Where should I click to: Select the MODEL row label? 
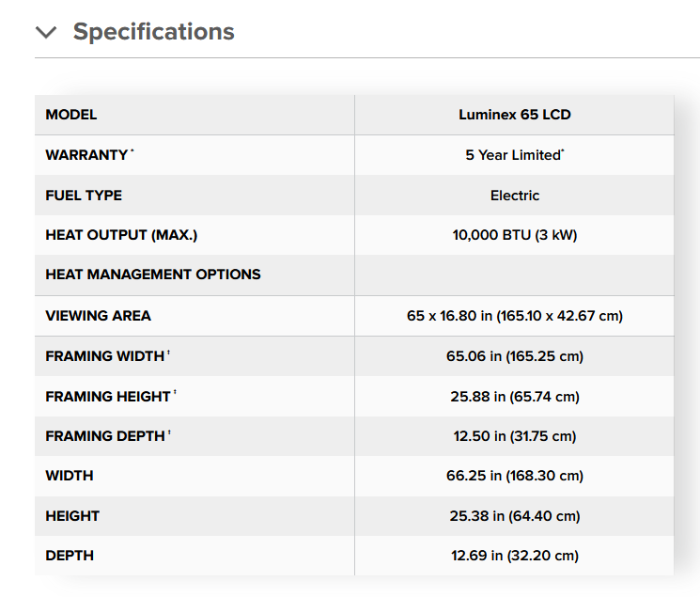pos(71,115)
